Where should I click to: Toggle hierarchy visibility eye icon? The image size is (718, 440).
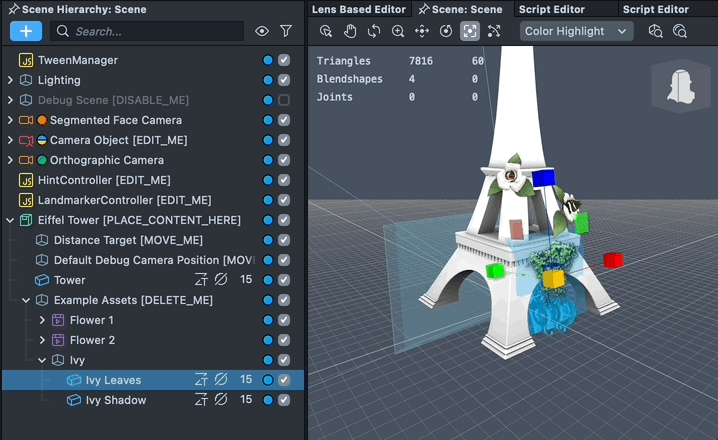point(262,31)
